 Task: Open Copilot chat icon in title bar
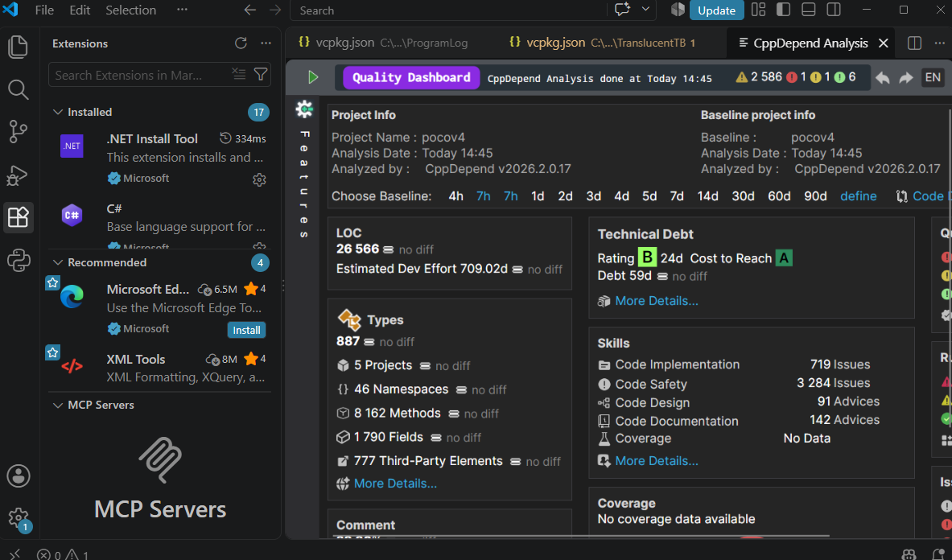click(x=622, y=10)
